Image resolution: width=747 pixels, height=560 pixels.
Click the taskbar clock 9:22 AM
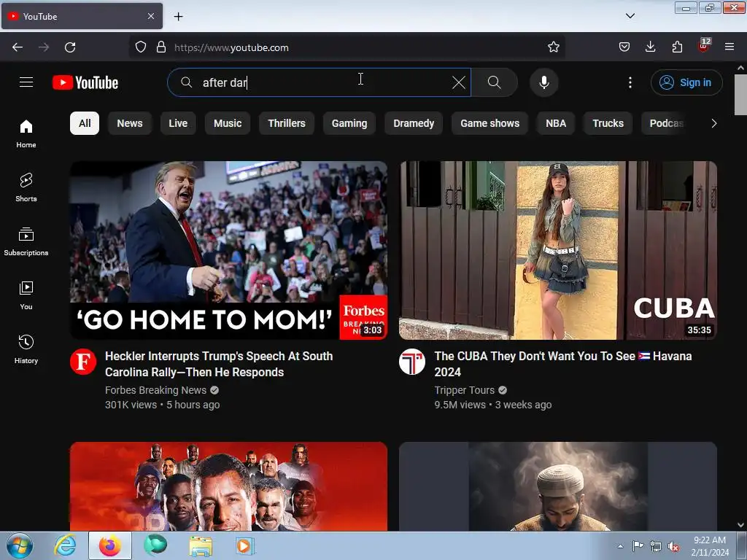coord(710,545)
